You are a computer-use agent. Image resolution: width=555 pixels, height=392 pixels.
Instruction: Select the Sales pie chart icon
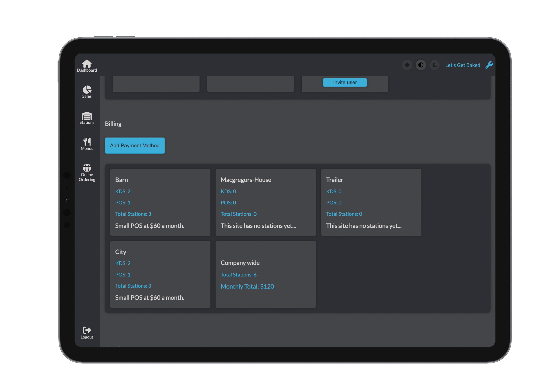87,91
